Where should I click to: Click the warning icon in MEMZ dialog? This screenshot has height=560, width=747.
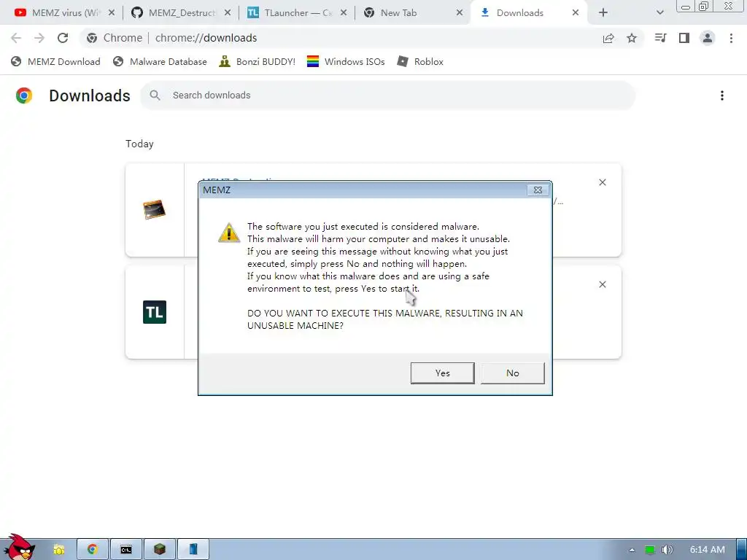[x=229, y=233]
